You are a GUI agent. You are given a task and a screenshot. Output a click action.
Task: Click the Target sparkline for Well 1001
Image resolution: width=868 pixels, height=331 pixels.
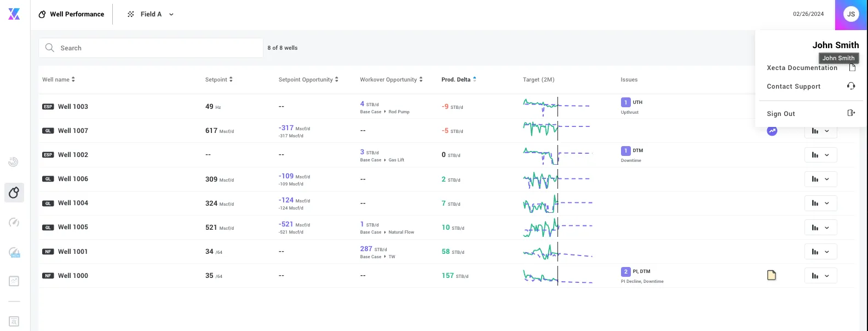point(557,252)
